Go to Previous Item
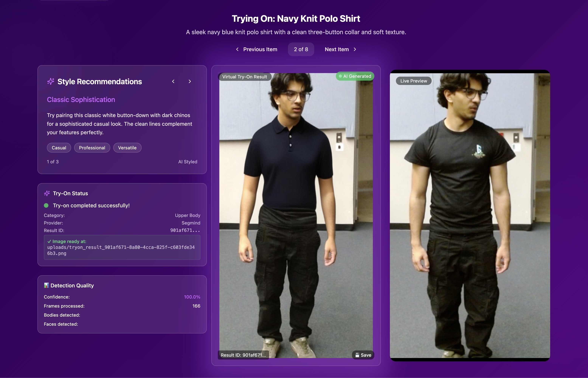 (x=260, y=49)
